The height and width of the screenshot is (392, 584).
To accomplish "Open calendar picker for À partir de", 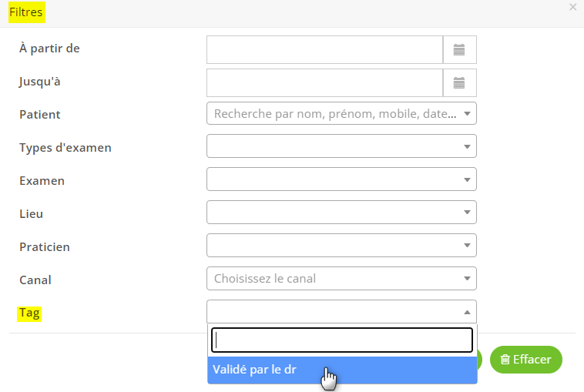I will click(459, 50).
